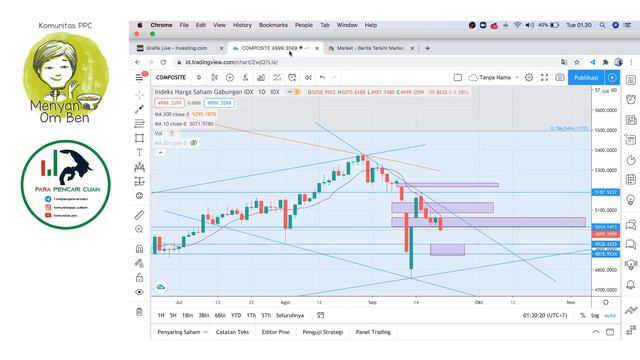640x360 pixels.
Task: Toggle lock all drawings
Action: pyautogui.click(x=139, y=278)
